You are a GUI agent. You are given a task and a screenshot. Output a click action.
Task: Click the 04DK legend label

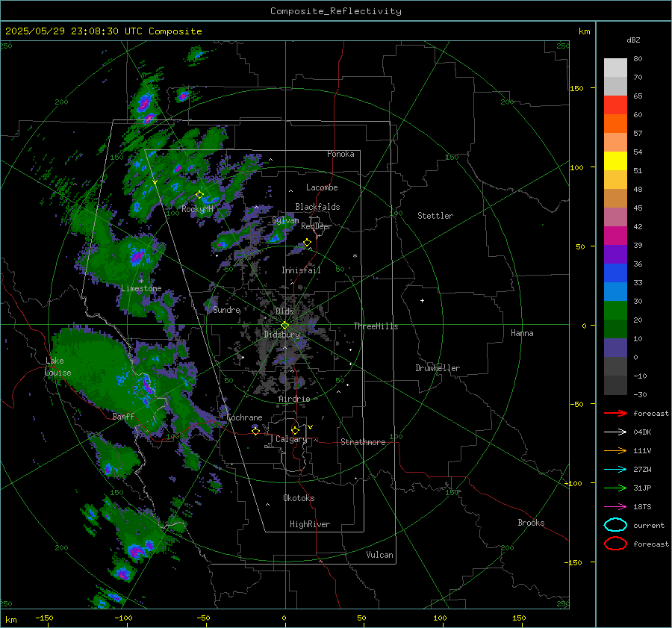tap(642, 432)
